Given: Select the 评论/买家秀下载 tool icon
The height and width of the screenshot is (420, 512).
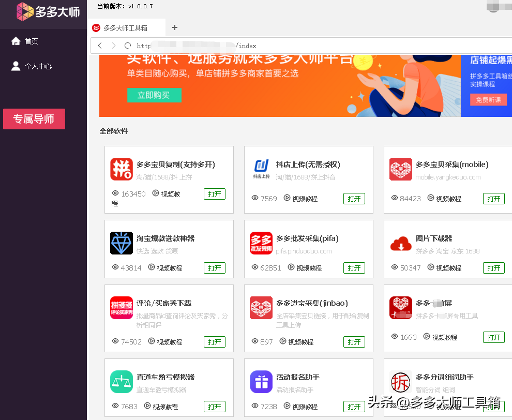Looking at the screenshot, I should [x=121, y=307].
